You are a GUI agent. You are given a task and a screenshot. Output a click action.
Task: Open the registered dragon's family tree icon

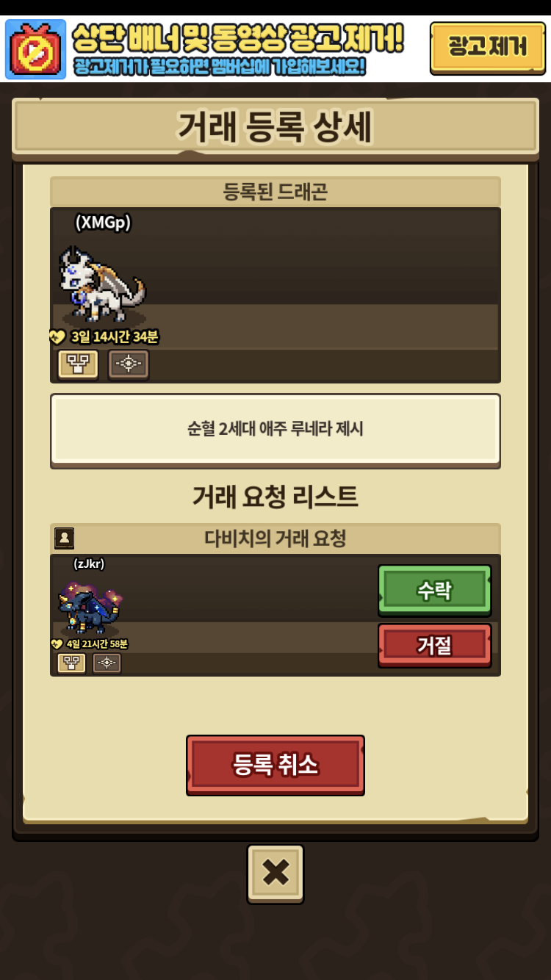(79, 364)
